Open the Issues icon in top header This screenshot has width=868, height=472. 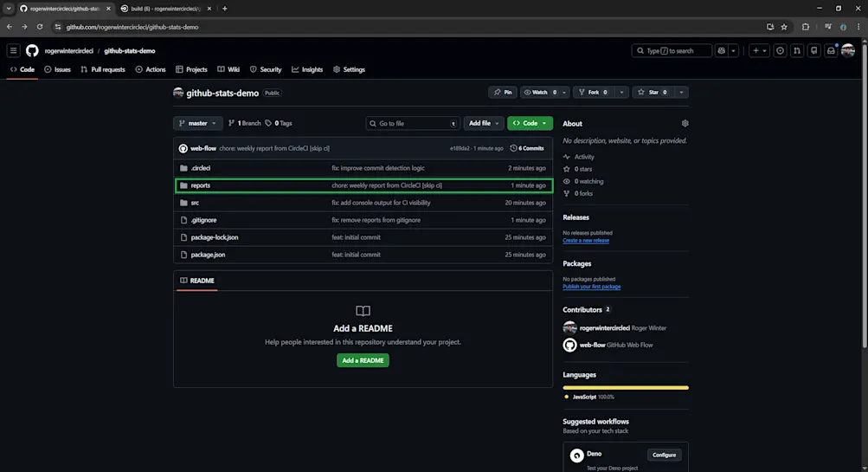click(780, 50)
